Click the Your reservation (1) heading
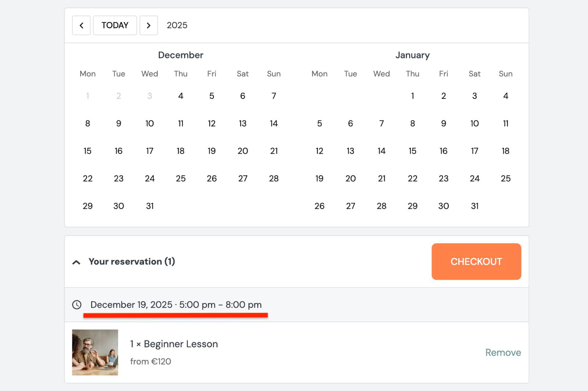This screenshot has height=391, width=588. click(132, 262)
